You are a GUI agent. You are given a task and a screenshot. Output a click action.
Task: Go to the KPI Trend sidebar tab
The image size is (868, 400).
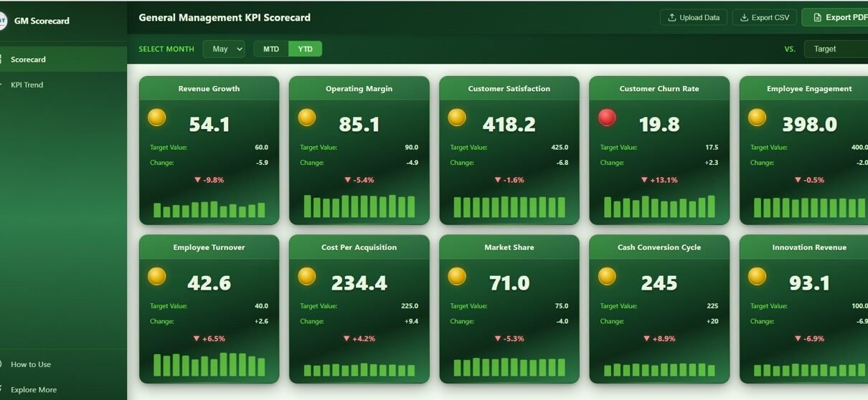point(27,85)
